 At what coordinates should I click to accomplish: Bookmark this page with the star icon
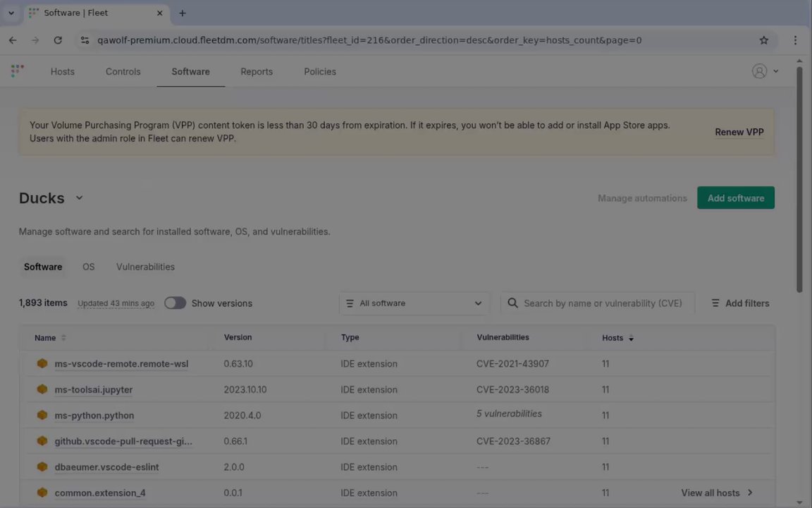764,40
